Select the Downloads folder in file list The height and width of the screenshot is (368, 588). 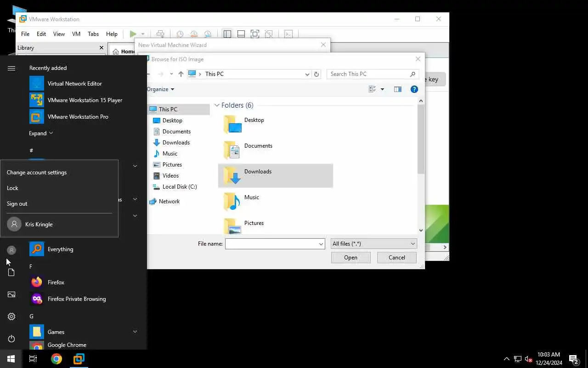pos(275,176)
